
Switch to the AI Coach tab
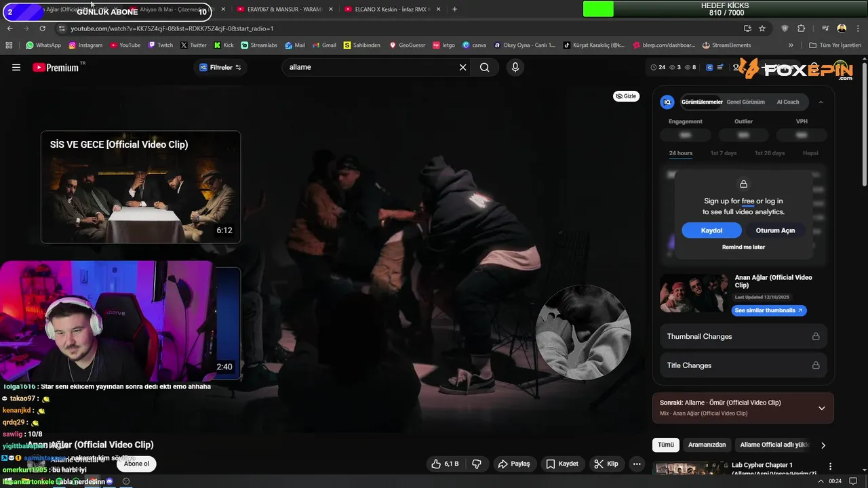pos(788,102)
